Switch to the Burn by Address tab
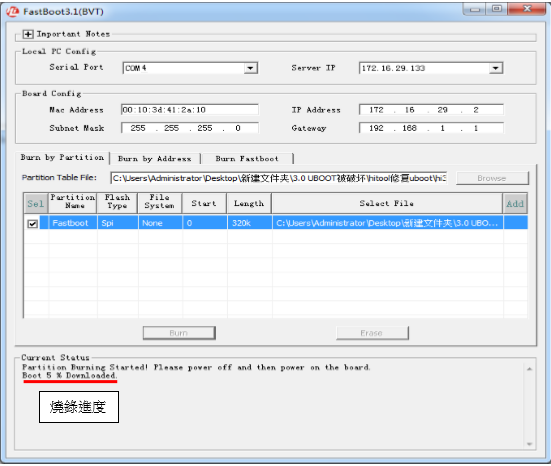This screenshot has width=551, height=466. (x=155, y=159)
